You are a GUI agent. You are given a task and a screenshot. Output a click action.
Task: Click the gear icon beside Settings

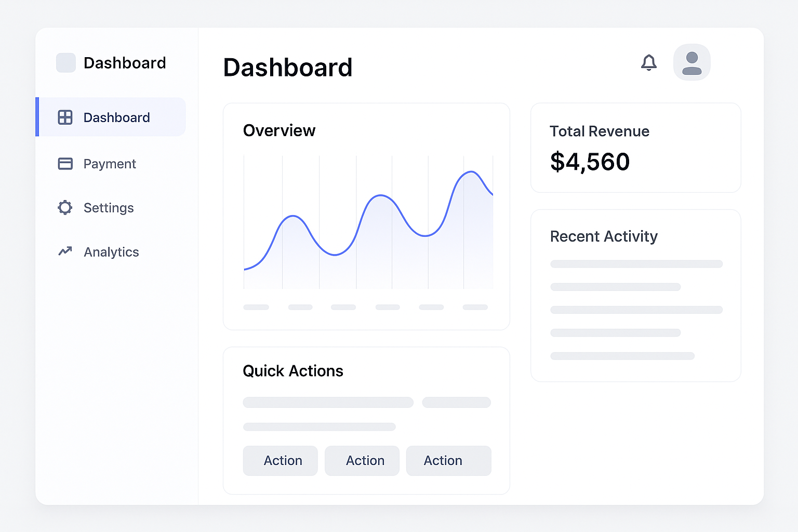65,208
